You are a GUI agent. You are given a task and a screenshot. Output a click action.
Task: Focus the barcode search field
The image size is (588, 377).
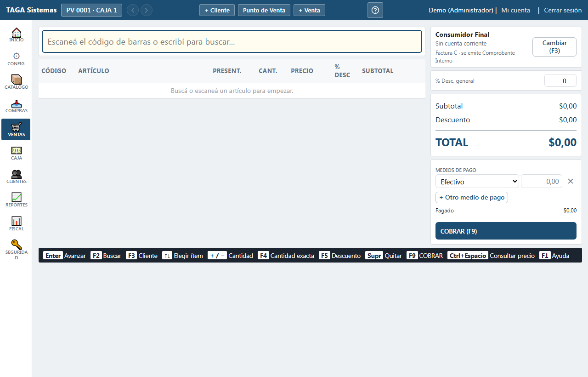[232, 41]
